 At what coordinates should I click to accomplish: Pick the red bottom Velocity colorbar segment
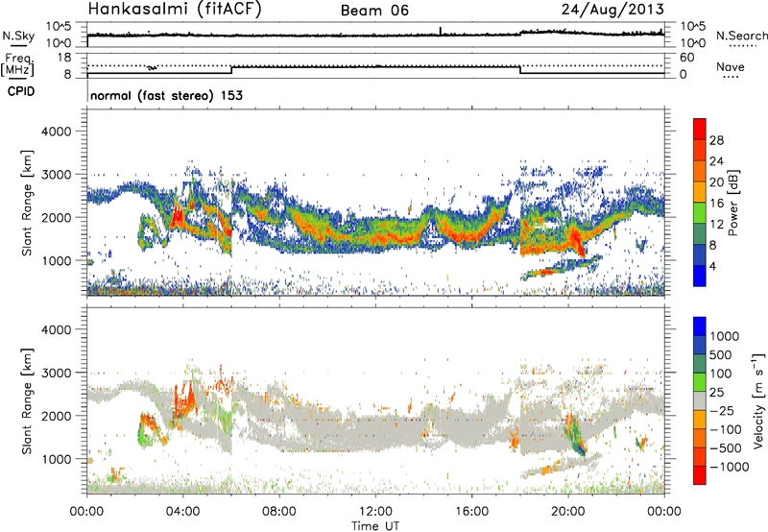(700, 475)
